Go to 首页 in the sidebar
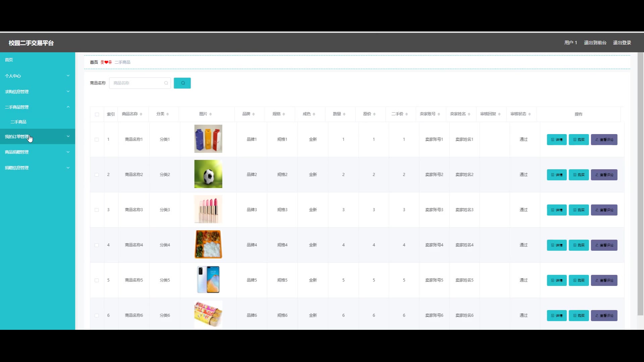 [x=9, y=60]
